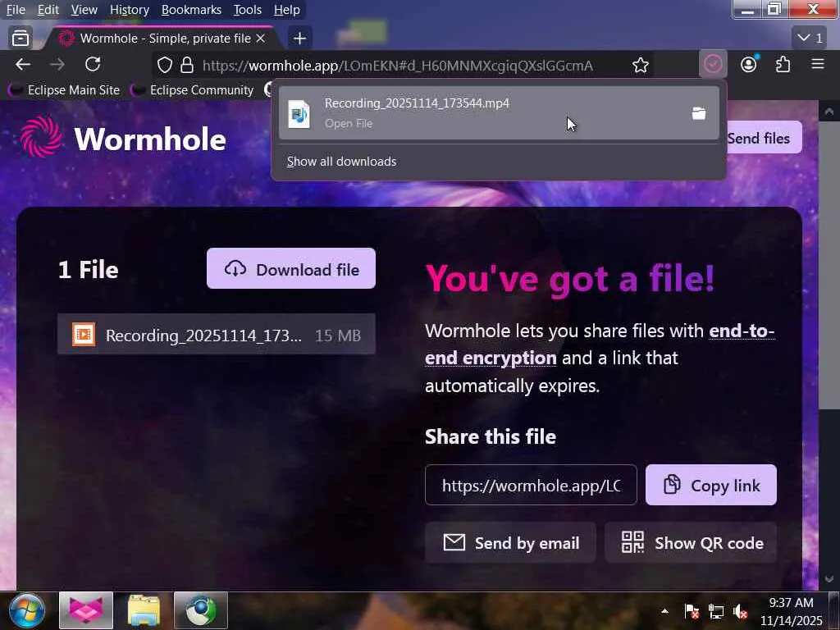This screenshot has width=840, height=630.
Task: Bookmark this page with star icon
Action: (640, 66)
